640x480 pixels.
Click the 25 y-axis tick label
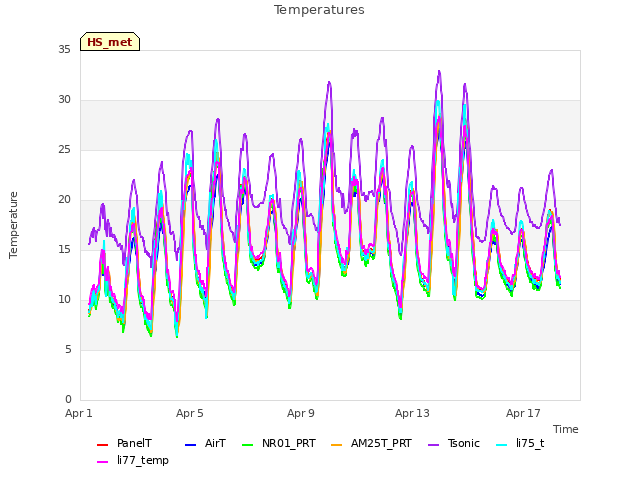coord(64,150)
